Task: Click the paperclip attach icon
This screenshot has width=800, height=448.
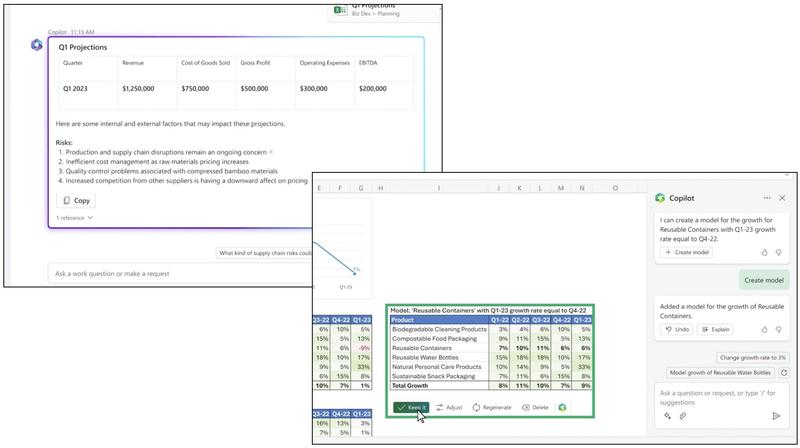Action: point(683,416)
